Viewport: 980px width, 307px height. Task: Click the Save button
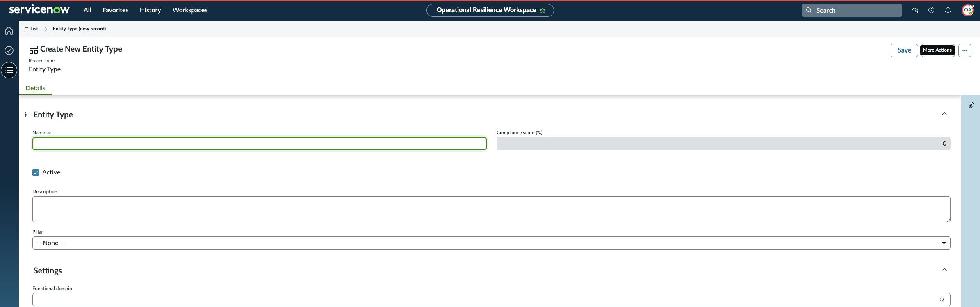pos(904,50)
